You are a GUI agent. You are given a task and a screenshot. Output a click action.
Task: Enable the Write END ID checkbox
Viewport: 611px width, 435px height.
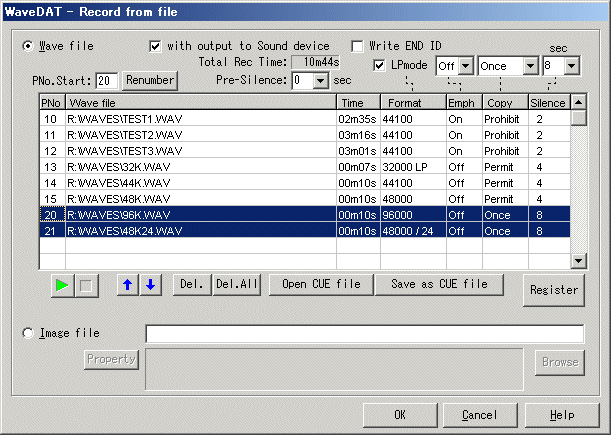coord(358,46)
